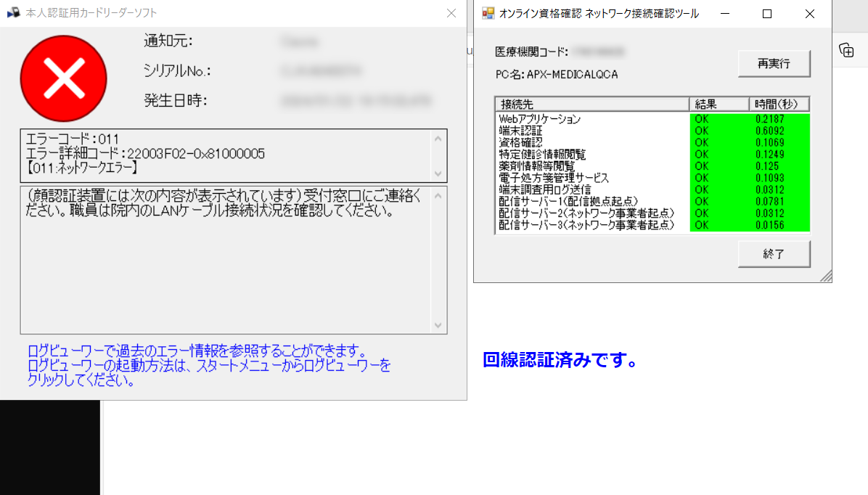The image size is (868, 495).
Task: Click the browser Collections icon top right
Action: pos(846,50)
